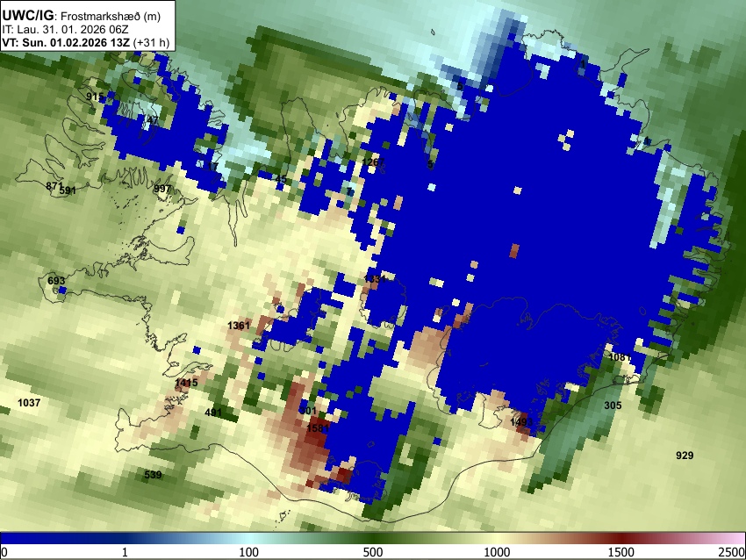Click the map value 1331
The width and height of the screenshot is (746, 560).
[x=375, y=279]
